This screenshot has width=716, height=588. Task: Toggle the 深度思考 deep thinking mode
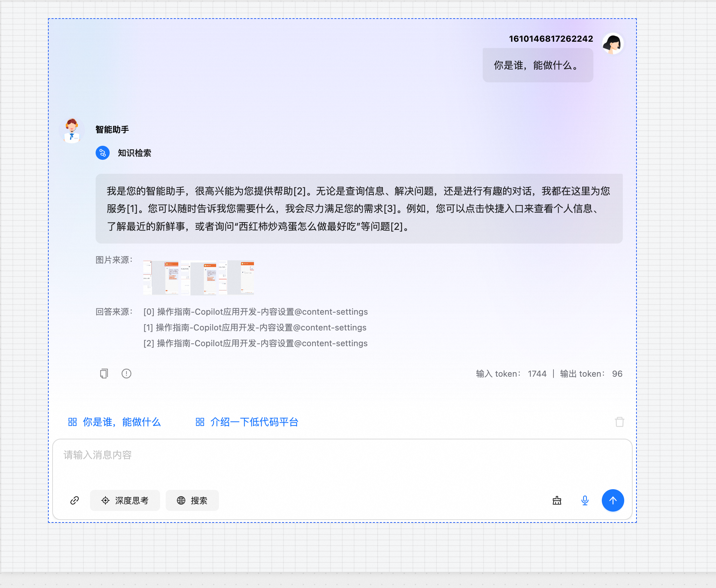pyautogui.click(x=125, y=500)
